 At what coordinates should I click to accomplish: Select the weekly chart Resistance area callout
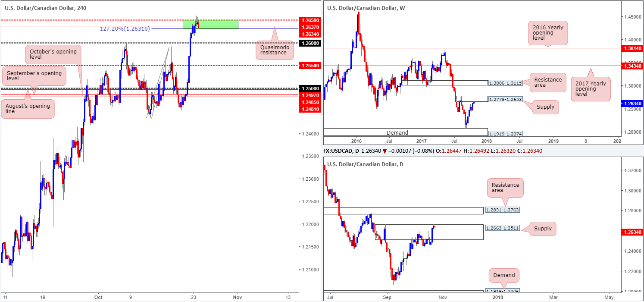[548, 83]
